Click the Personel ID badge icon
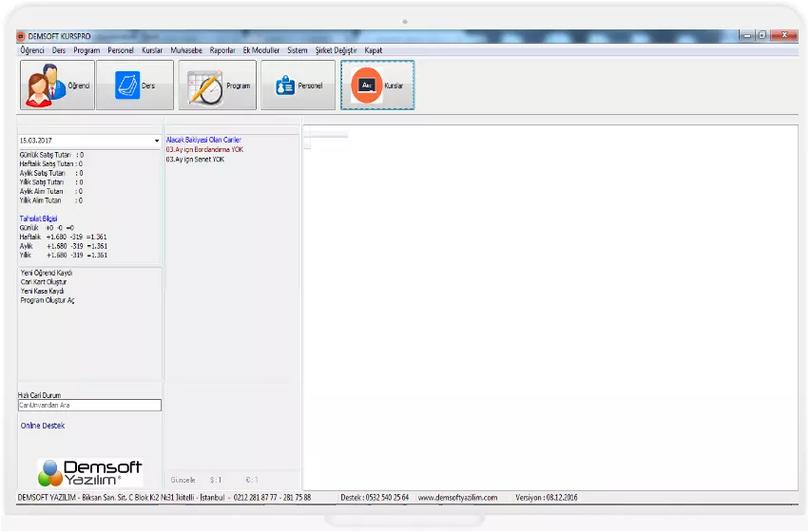Image resolution: width=810 pixels, height=532 pixels. (x=285, y=85)
